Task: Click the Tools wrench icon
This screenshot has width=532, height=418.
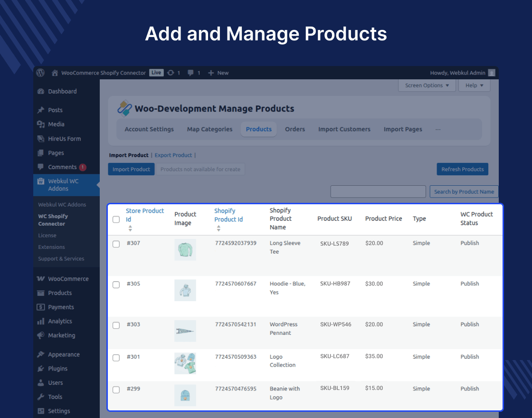Action: (41, 397)
